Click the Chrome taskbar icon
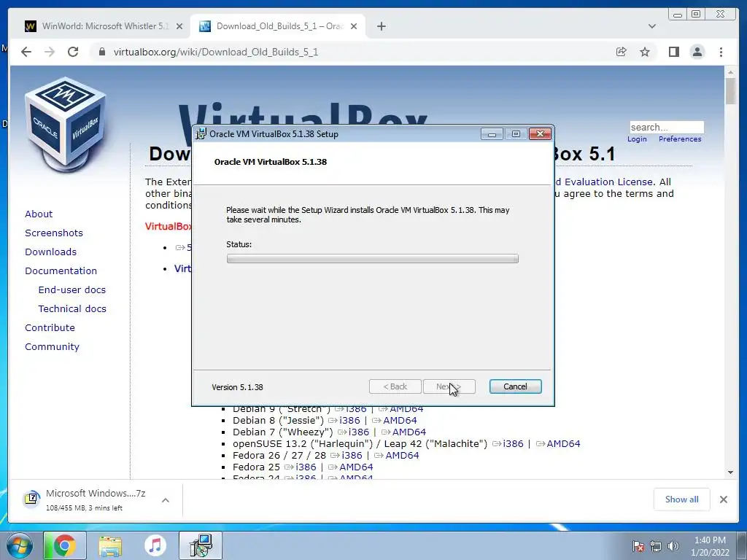 point(65,545)
